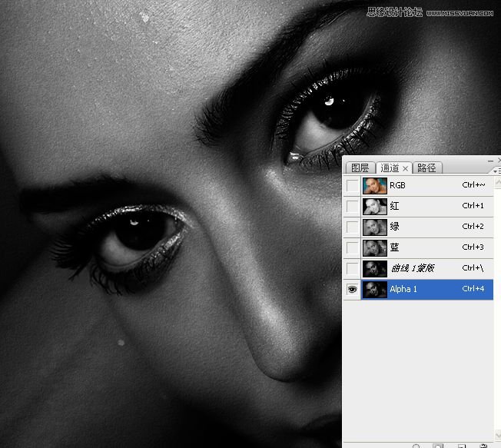Click the panel scrollbar down arrow
Image resolution: width=501 pixels, height=448 pixels.
coord(497,435)
